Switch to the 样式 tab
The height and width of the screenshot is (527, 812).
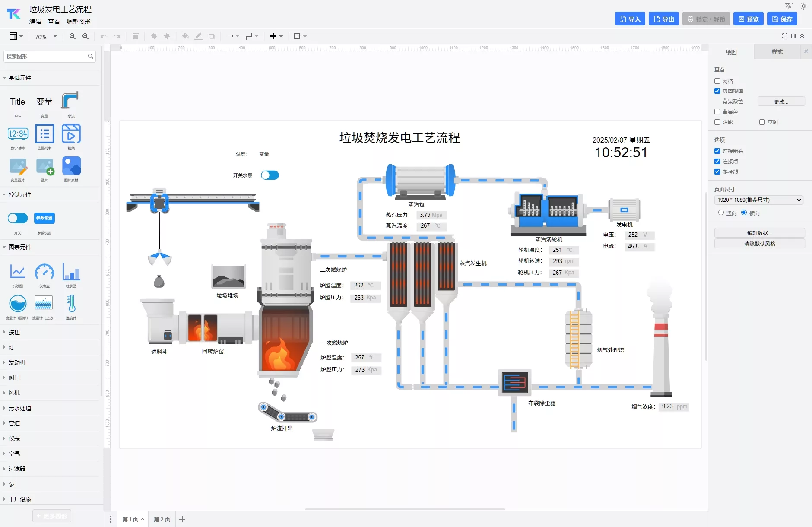click(x=777, y=52)
